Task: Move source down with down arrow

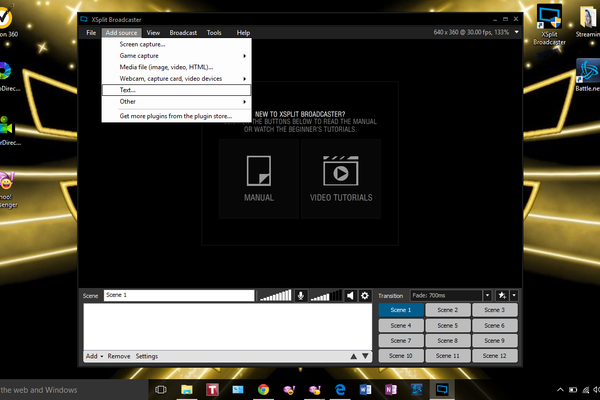Action: coord(365,356)
